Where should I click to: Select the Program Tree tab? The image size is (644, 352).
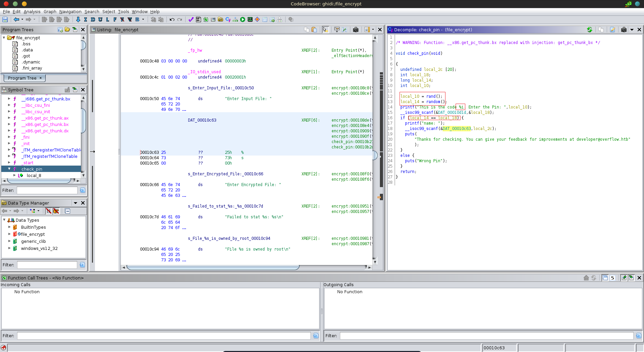(22, 78)
